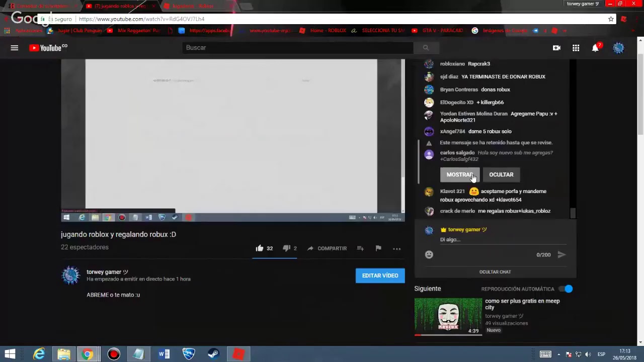The width and height of the screenshot is (644, 362).
Task: Show hidden system tray icons arrow
Action: pyautogui.click(x=558, y=354)
